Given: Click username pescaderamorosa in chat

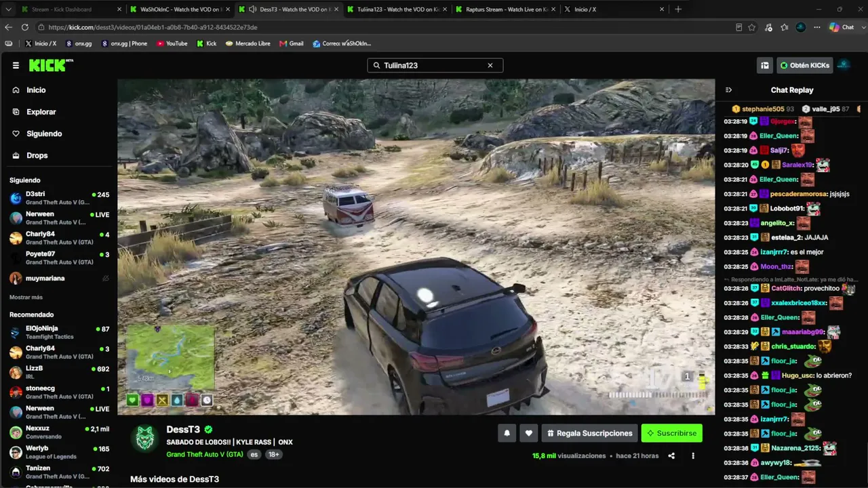Looking at the screenshot, I should pos(797,194).
